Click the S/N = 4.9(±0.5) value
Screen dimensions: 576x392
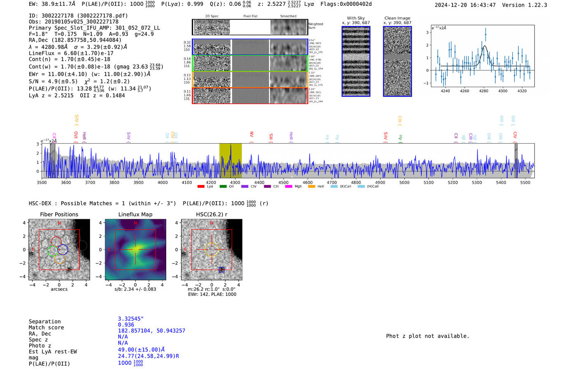coord(53,81)
